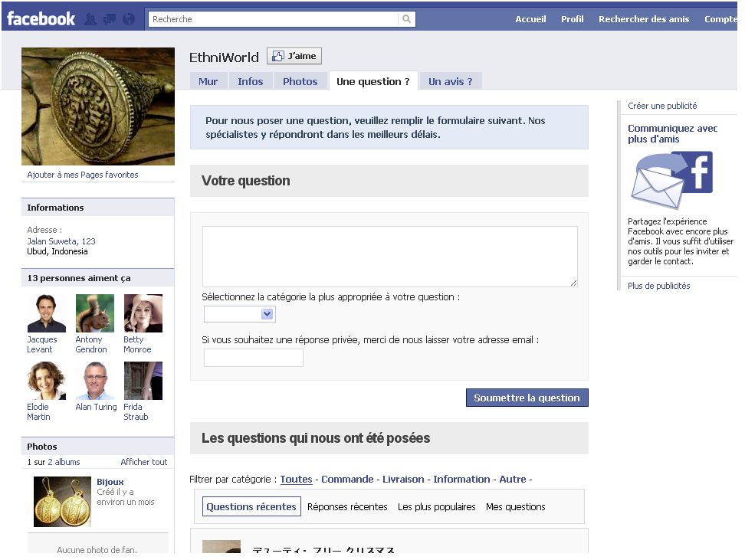This screenshot has height=560, width=745.
Task: Click the J'aime thumbs-up button
Action: click(x=294, y=56)
